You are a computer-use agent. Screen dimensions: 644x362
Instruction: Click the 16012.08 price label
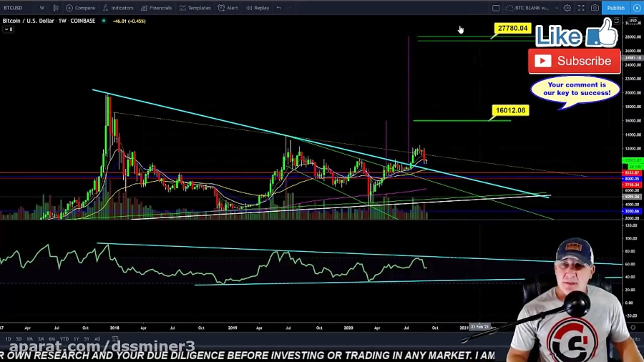[510, 110]
